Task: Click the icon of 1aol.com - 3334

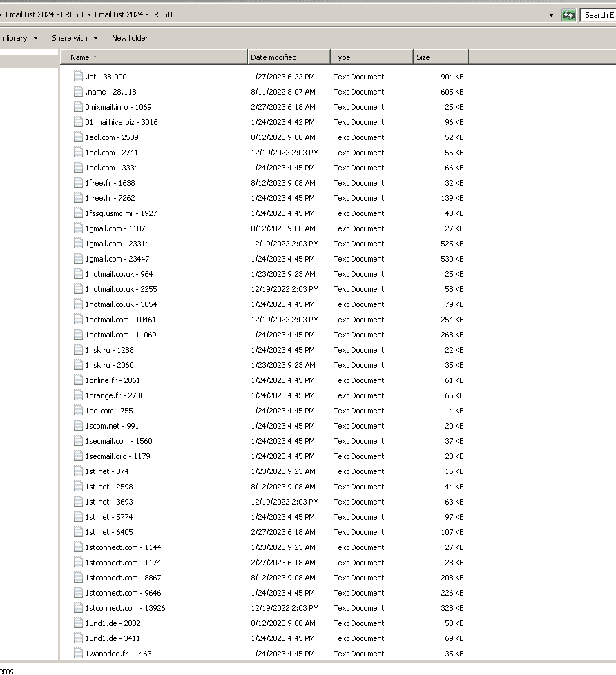Action: 78,168
